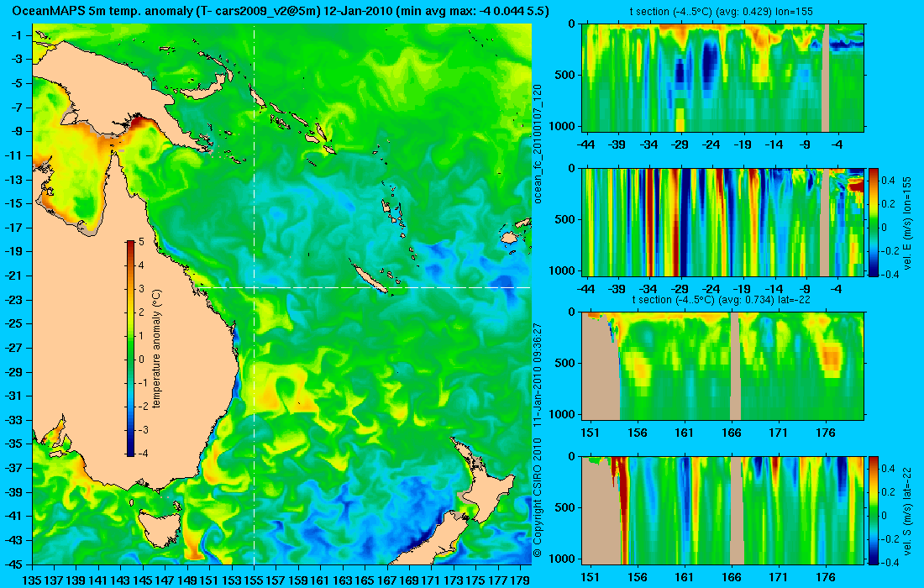Open the temperature section plot at lon=155

pyautogui.click(x=723, y=77)
